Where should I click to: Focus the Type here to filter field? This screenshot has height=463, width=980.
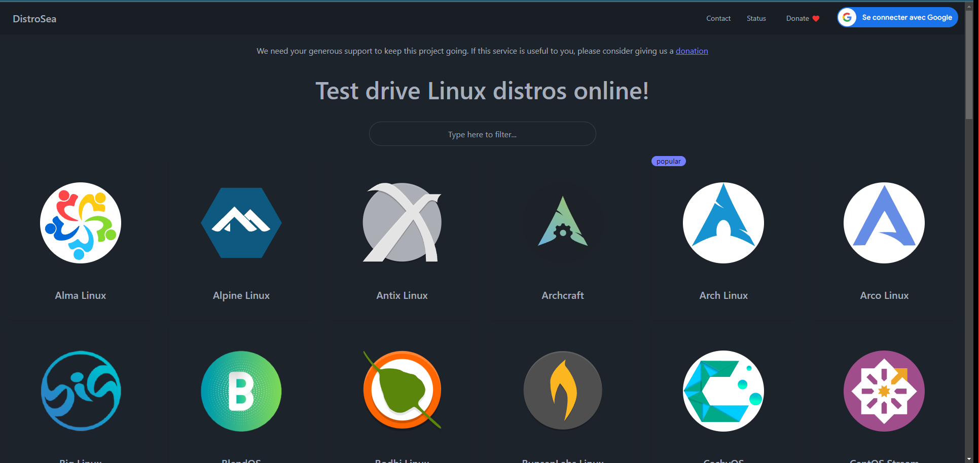pyautogui.click(x=482, y=134)
